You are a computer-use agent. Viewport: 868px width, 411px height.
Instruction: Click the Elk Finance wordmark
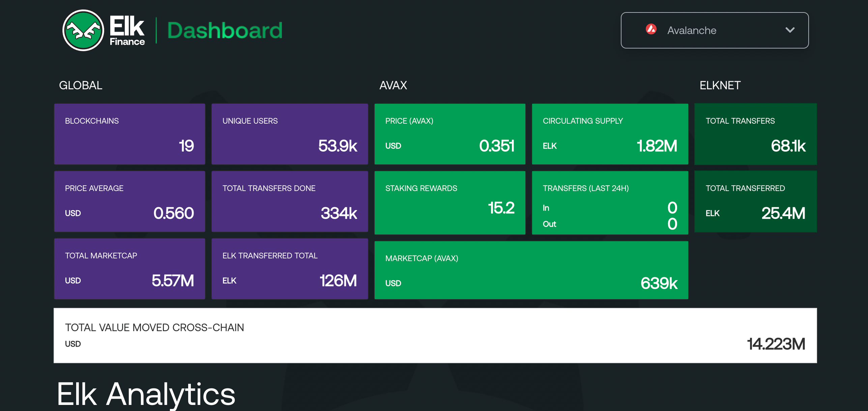click(127, 30)
